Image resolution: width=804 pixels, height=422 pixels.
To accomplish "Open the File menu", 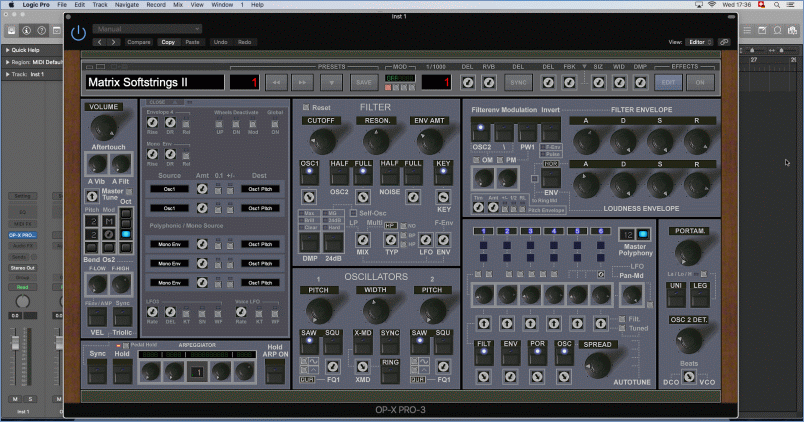I will tap(62, 5).
